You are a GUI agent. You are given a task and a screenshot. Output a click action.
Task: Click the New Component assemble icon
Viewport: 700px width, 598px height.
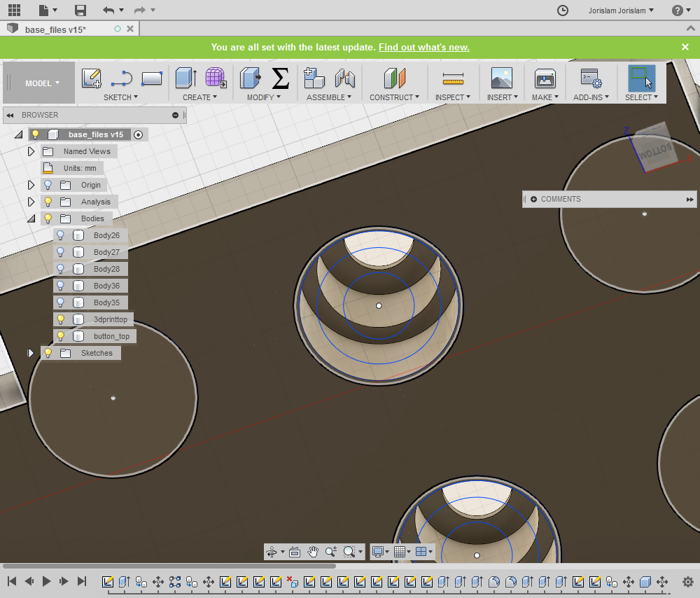click(314, 78)
